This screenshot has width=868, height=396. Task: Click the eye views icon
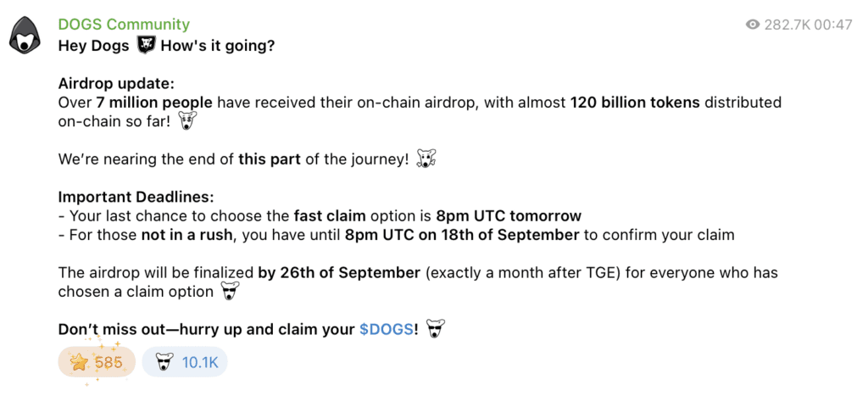point(753,25)
